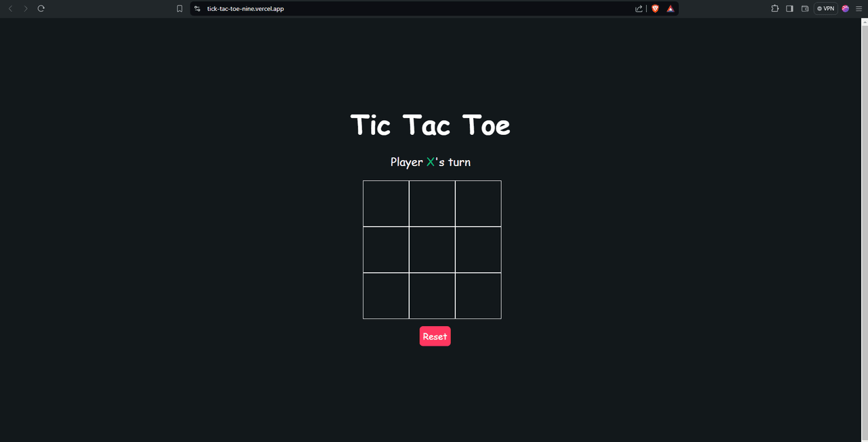The image size is (868, 442).
Task: Mark the middle-left board cell
Action: [386, 249]
